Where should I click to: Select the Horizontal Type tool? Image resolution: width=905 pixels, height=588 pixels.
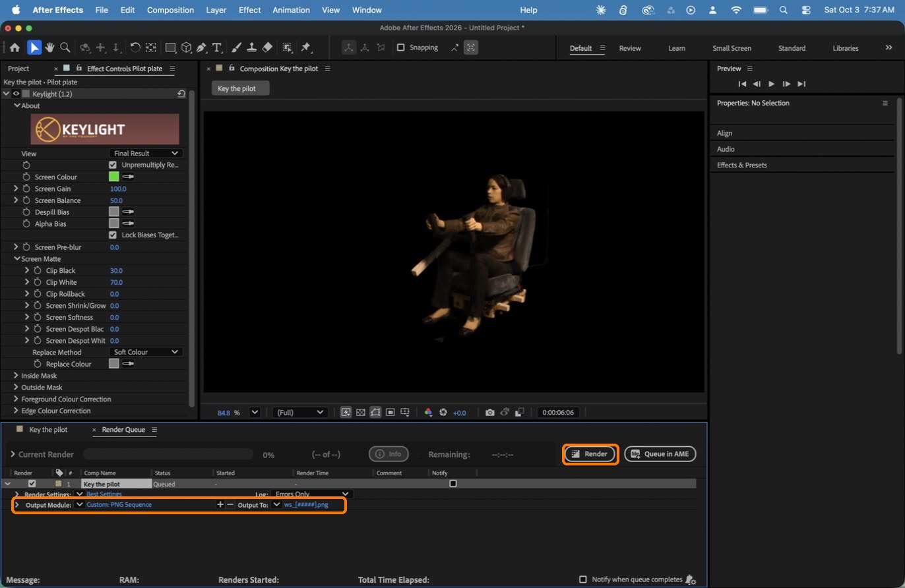coord(216,47)
